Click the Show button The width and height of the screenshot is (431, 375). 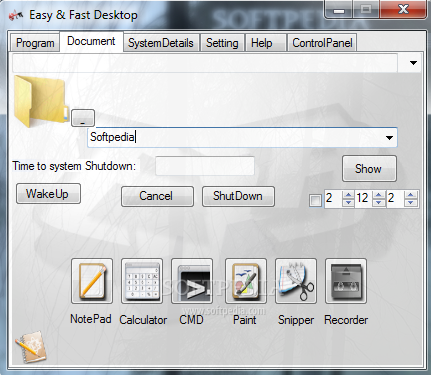369,169
